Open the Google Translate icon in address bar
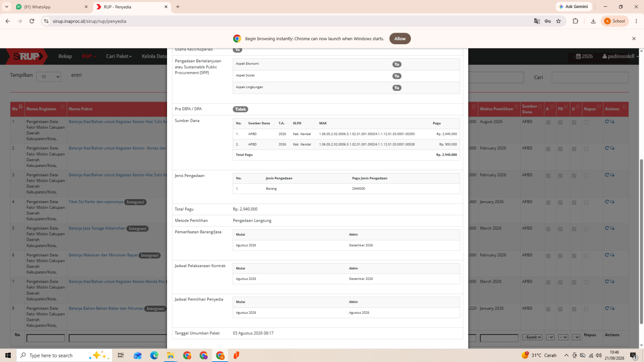 pyautogui.click(x=537, y=21)
